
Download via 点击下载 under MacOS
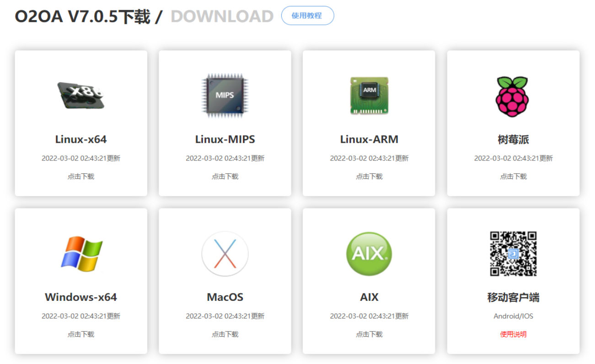pos(225,334)
